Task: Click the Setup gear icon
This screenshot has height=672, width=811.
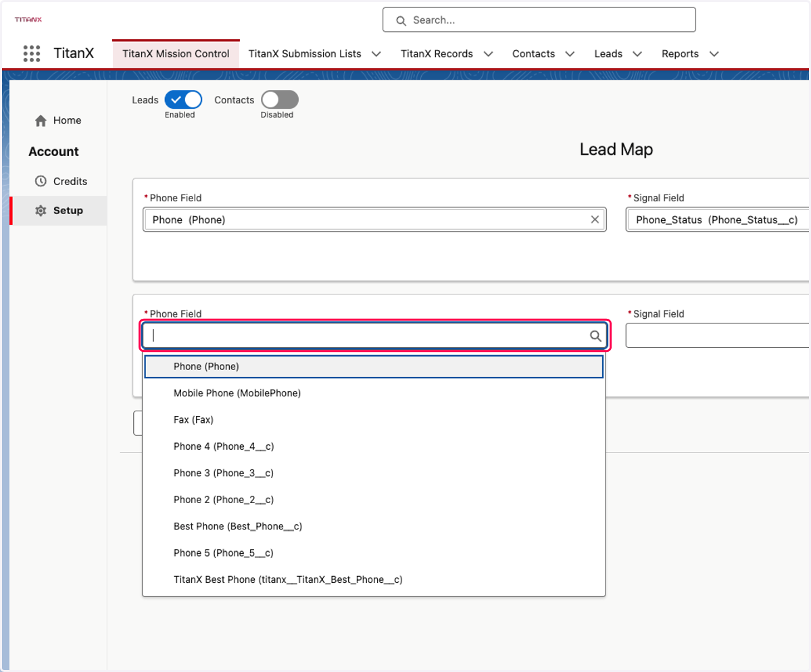Action: click(41, 211)
